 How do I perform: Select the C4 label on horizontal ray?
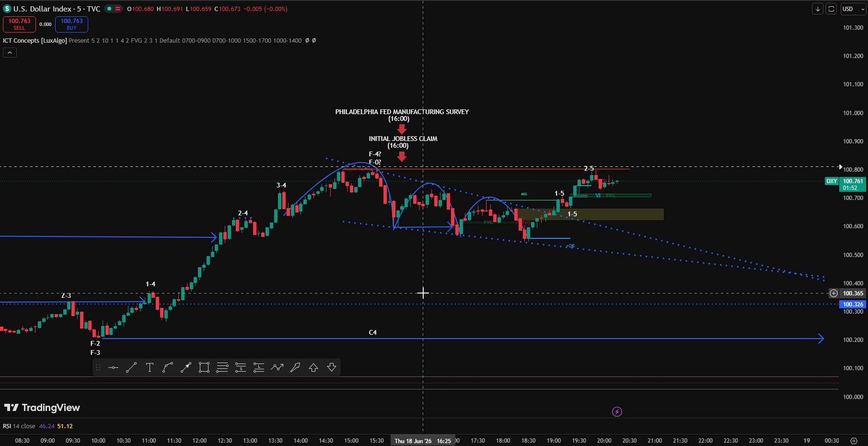[x=372, y=332]
